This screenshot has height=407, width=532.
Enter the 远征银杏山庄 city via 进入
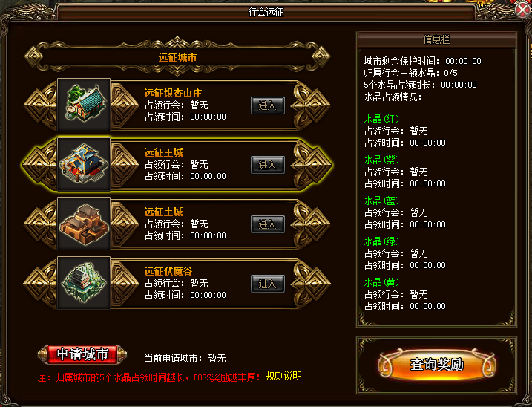[x=268, y=105]
